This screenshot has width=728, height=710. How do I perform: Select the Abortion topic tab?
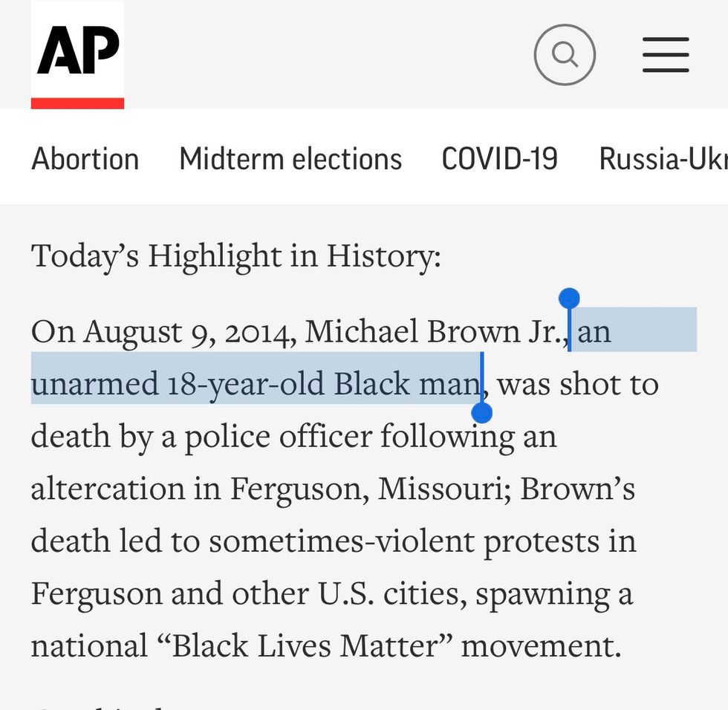[x=85, y=159]
